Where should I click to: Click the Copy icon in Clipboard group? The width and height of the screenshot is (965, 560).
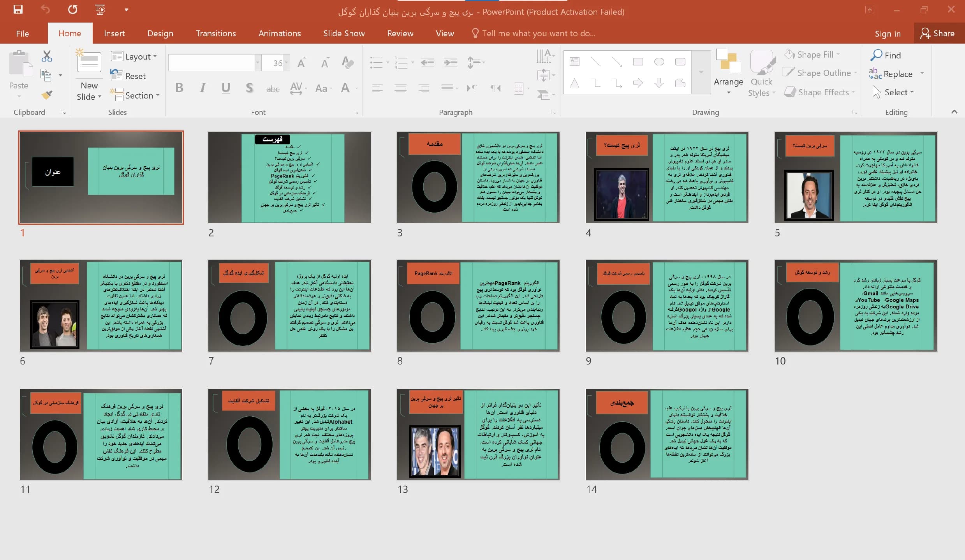pos(46,75)
